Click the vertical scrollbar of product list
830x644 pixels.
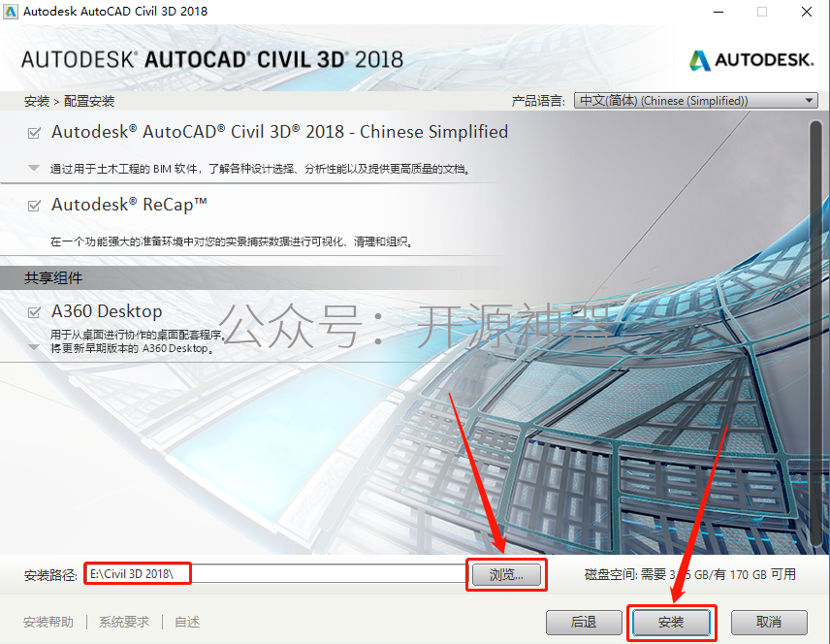pyautogui.click(x=815, y=334)
